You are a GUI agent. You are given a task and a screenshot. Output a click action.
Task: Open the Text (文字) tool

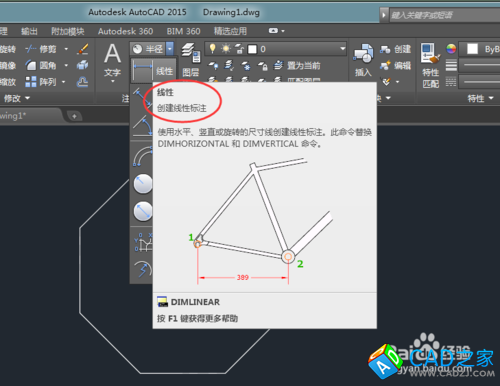pyautogui.click(x=112, y=62)
